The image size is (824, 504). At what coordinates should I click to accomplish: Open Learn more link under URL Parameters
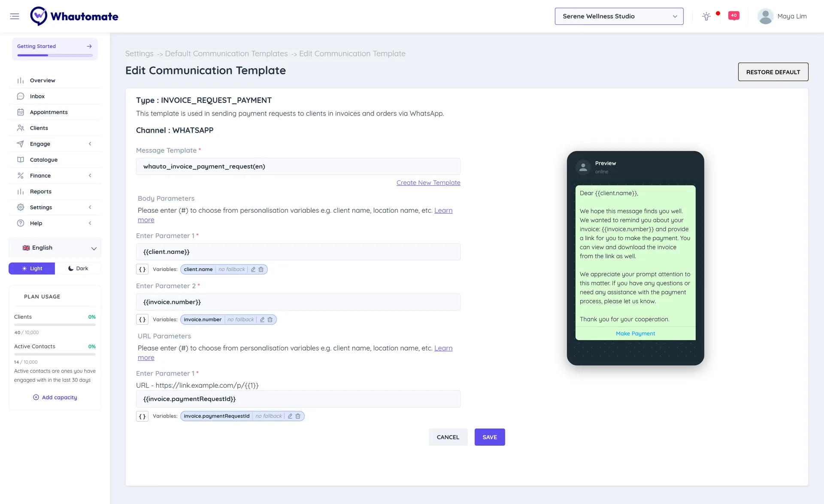(x=443, y=348)
